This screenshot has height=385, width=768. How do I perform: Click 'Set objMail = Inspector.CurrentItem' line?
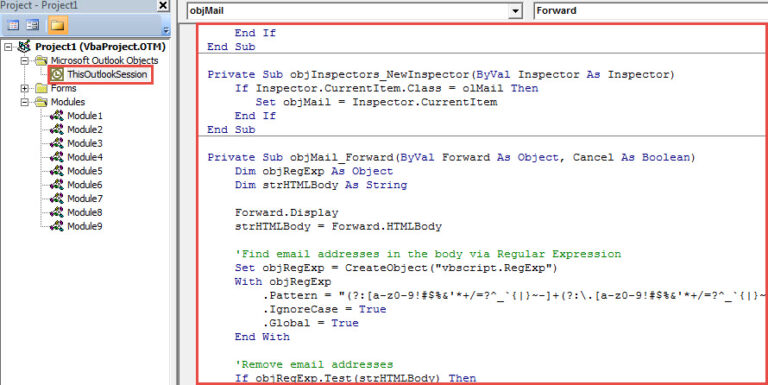pyautogui.click(x=376, y=102)
